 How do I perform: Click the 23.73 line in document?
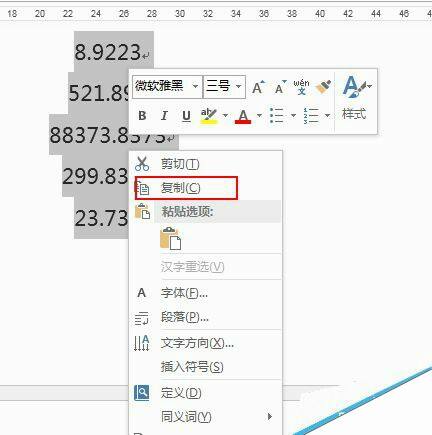101,218
